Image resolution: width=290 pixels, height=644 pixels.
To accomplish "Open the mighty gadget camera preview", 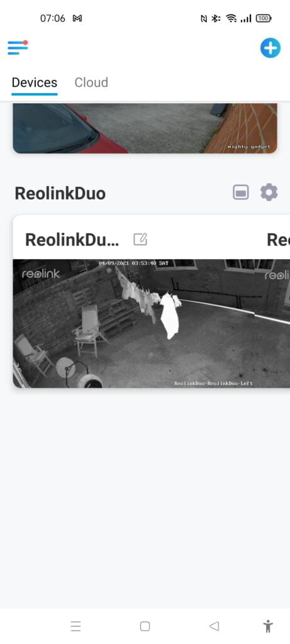I will (x=145, y=128).
